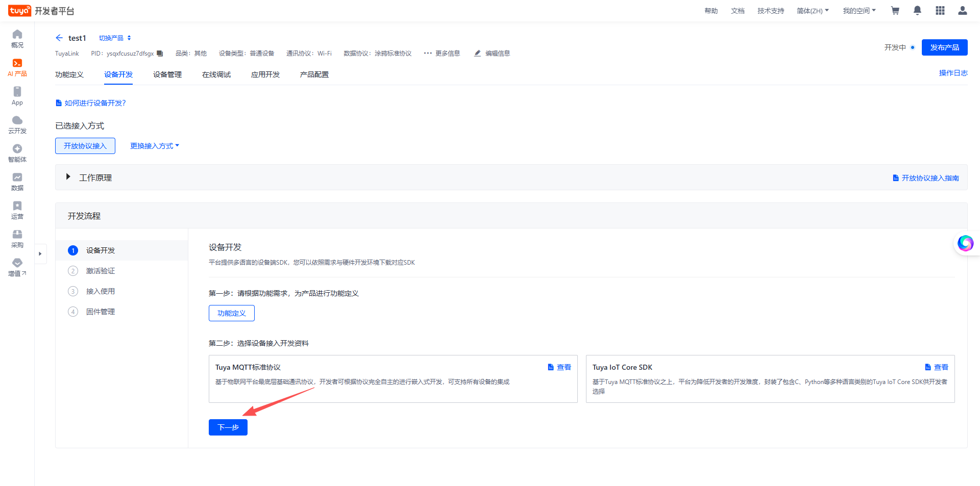
Task: Switch to the 设备开发 tab
Action: [x=118, y=74]
